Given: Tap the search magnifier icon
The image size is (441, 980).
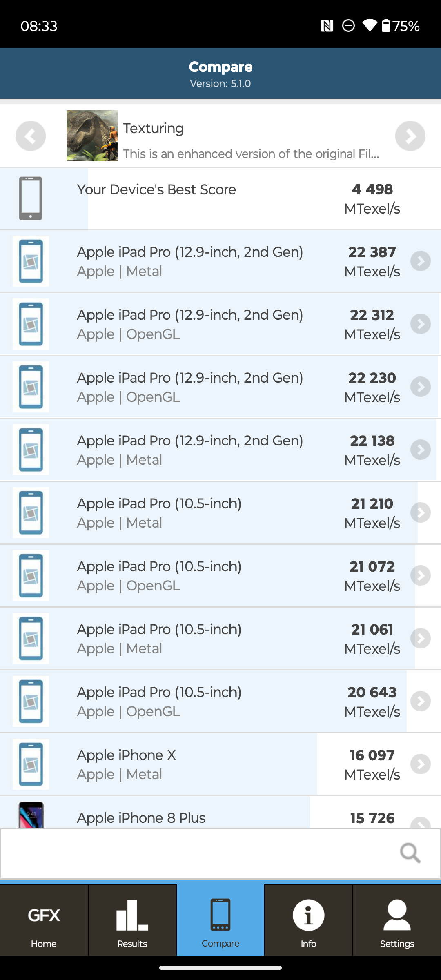Looking at the screenshot, I should (410, 853).
